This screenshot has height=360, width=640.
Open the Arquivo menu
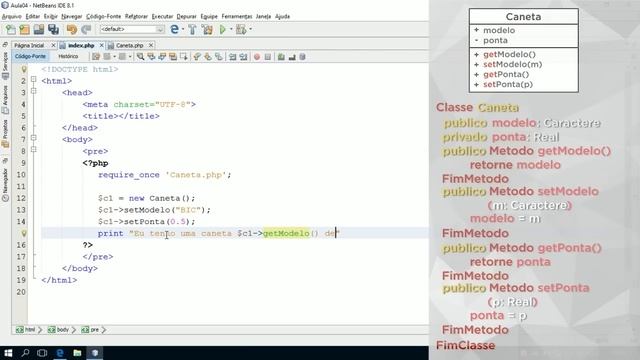point(12,16)
